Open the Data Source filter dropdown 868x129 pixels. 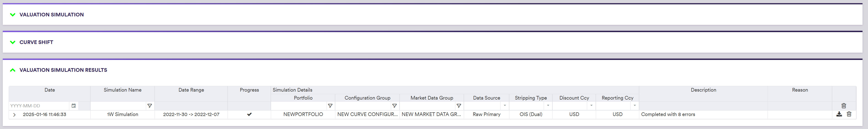tap(504, 106)
